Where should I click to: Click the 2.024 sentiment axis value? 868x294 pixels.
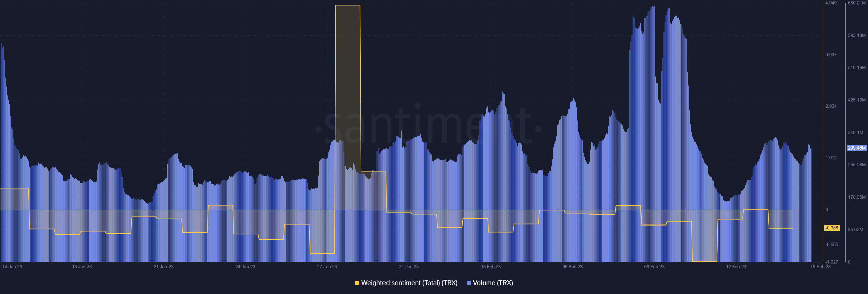(831, 106)
